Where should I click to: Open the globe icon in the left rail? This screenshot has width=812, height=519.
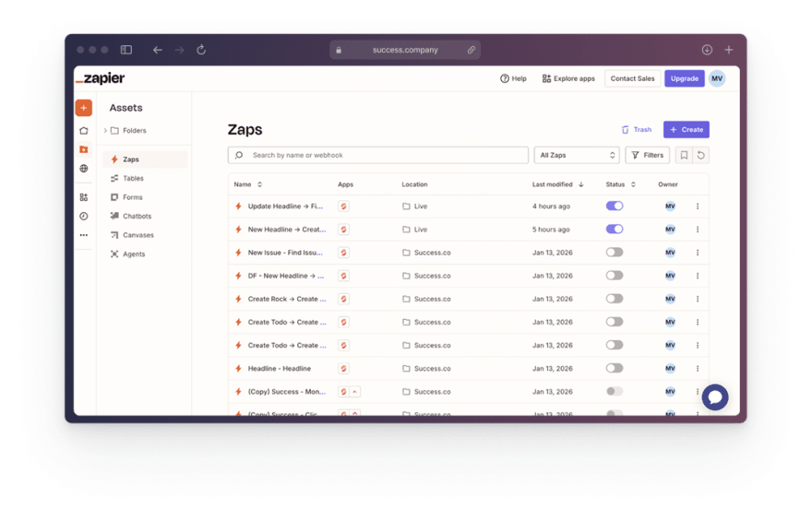(x=84, y=169)
